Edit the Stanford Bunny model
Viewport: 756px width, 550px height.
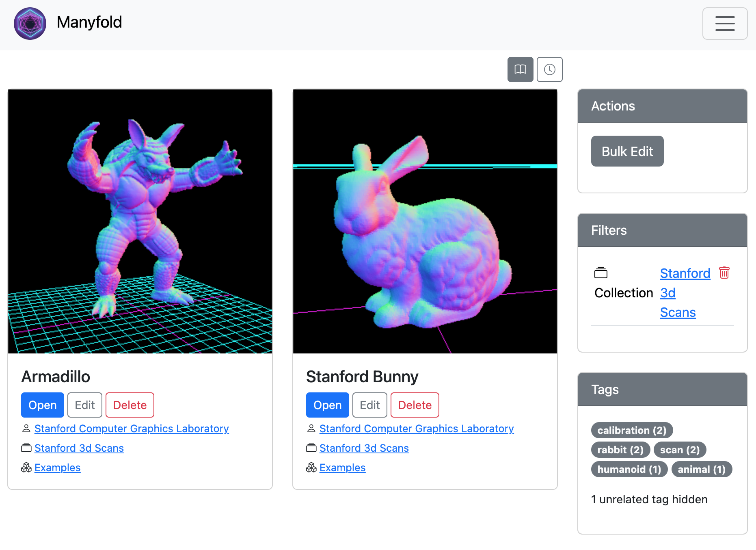(x=369, y=405)
